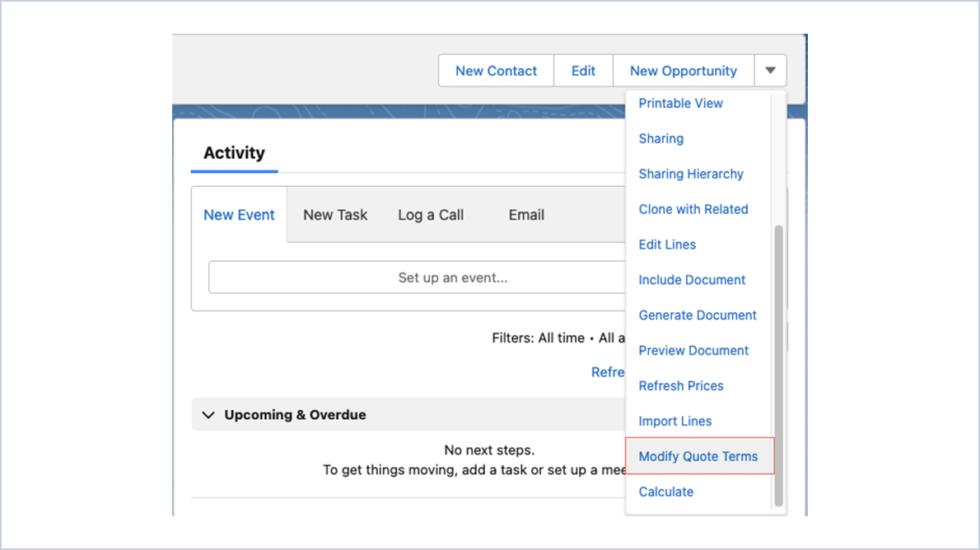
Task: Collapse the Upcoming & Overdue section
Action: click(208, 415)
